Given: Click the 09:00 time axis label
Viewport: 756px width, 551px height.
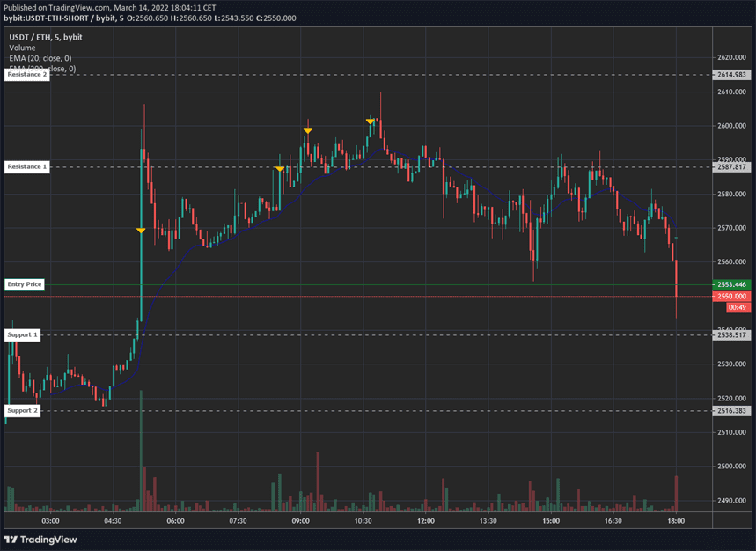Looking at the screenshot, I should click(x=301, y=521).
